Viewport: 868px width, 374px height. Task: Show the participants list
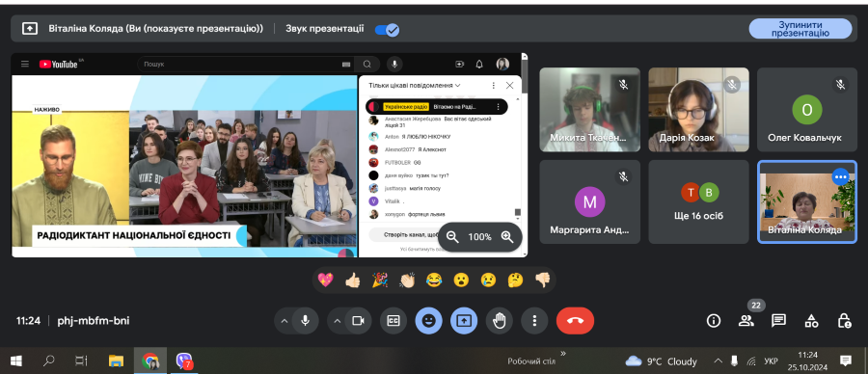pyautogui.click(x=746, y=320)
